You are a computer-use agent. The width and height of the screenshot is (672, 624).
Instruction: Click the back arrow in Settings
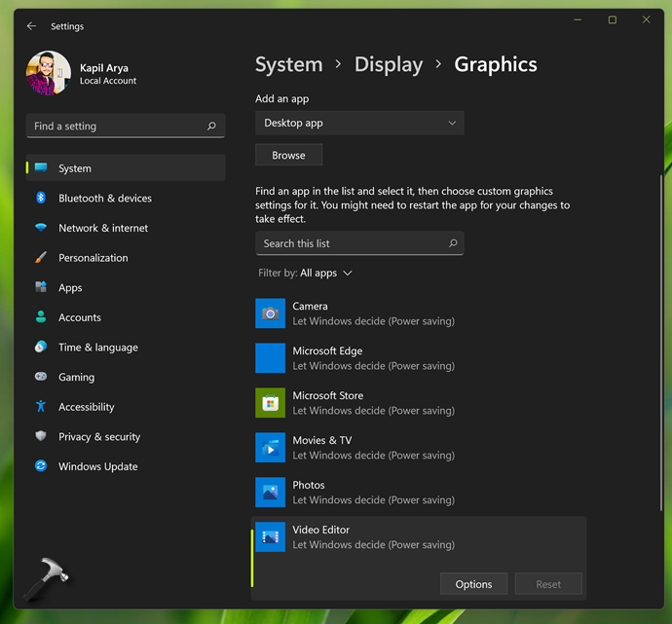point(31,26)
